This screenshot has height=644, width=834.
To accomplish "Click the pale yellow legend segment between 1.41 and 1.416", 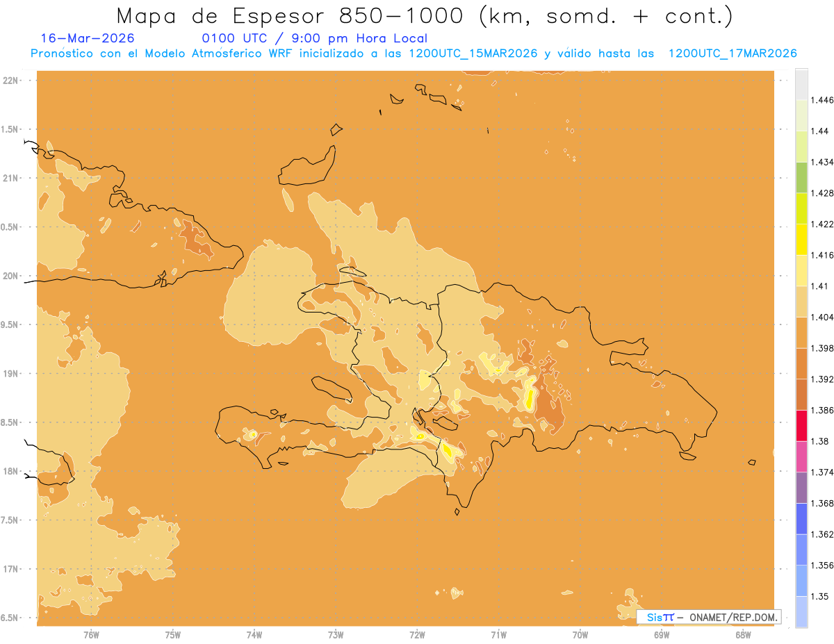I will click(801, 271).
